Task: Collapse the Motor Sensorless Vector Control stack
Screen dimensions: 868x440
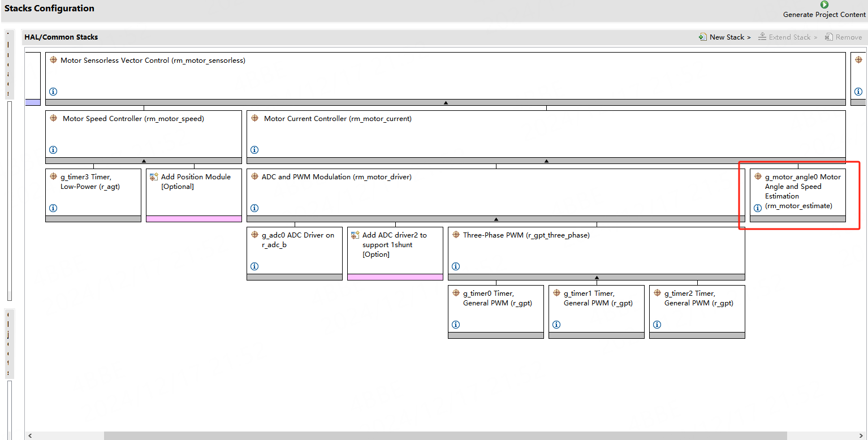Action: tap(446, 103)
